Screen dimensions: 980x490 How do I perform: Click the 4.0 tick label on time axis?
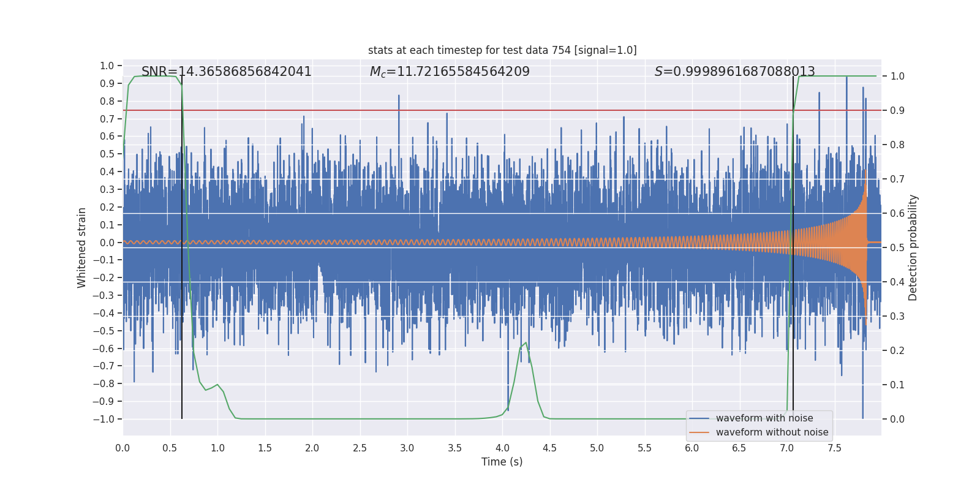502,448
